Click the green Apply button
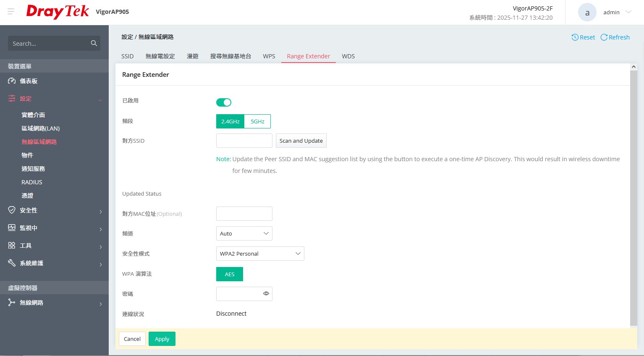This screenshot has width=644, height=356. click(x=162, y=339)
